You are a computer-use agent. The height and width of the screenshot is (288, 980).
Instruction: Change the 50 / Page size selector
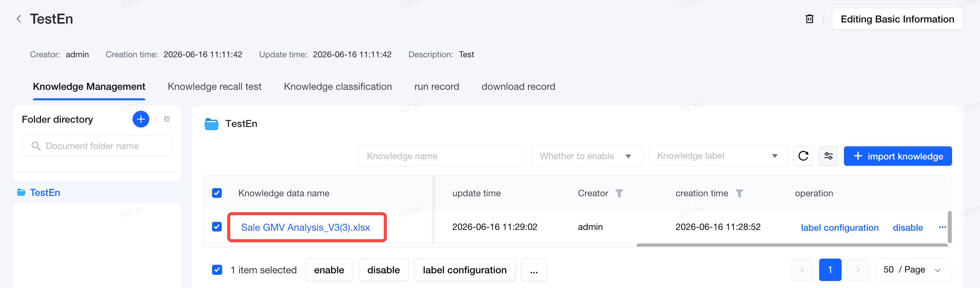(x=913, y=270)
